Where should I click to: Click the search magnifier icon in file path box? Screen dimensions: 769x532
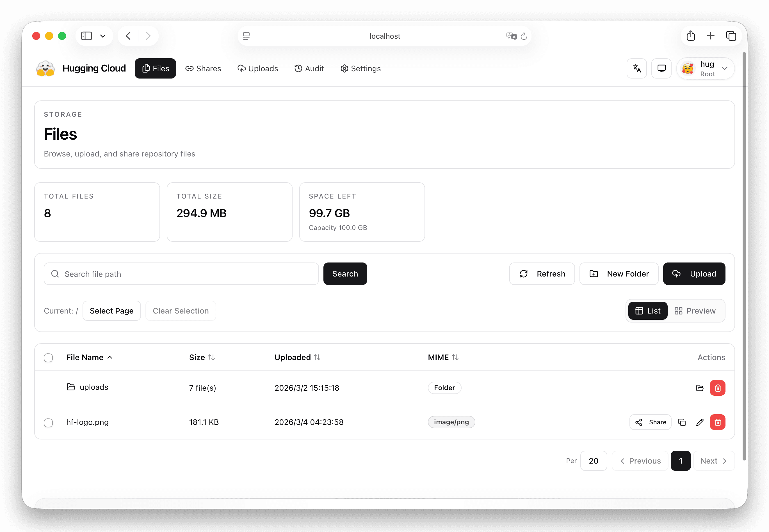click(x=55, y=274)
